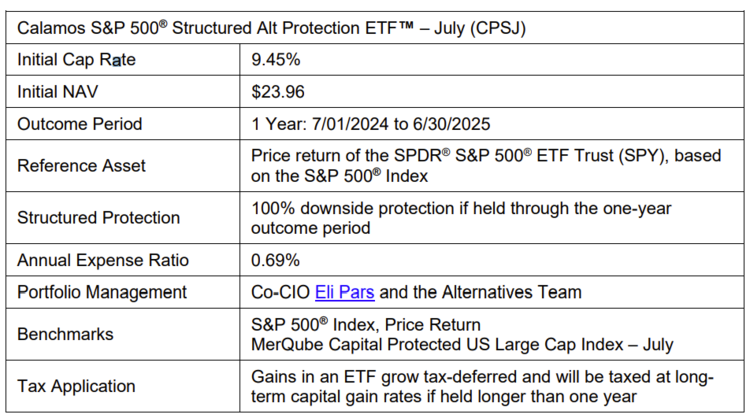Select the Reference Asset label

pyautogui.click(x=82, y=166)
